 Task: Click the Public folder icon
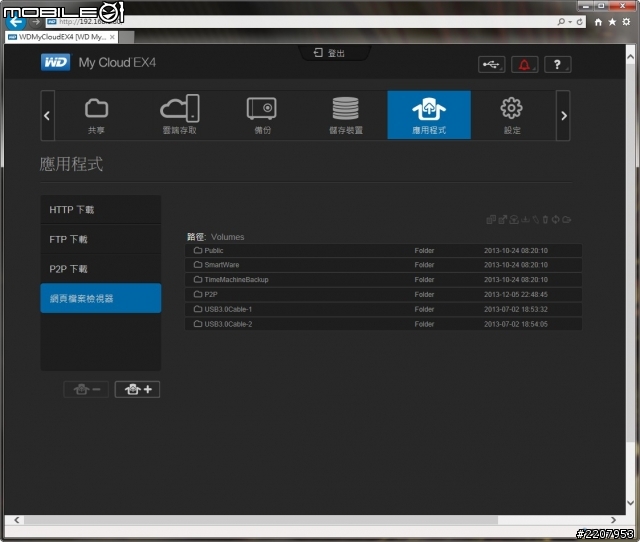[x=198, y=250]
